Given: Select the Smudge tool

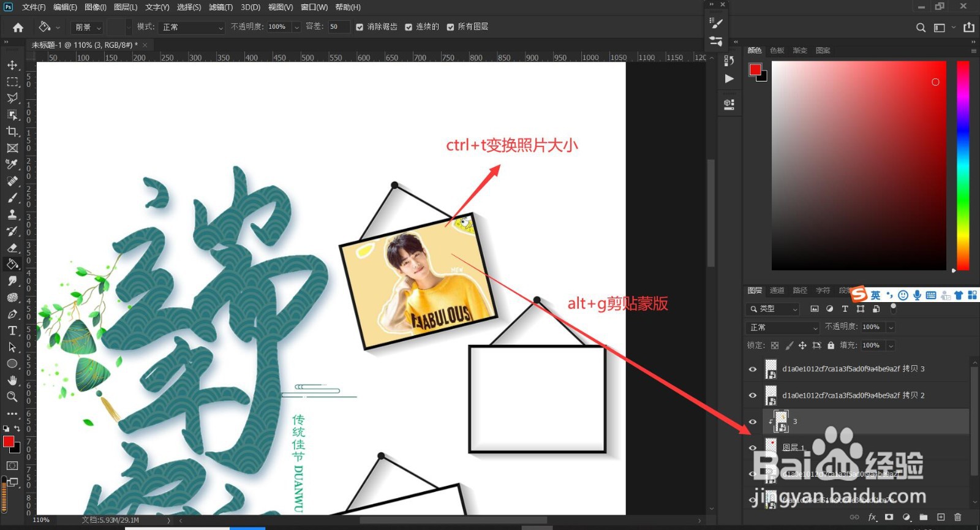Looking at the screenshot, I should [x=12, y=281].
